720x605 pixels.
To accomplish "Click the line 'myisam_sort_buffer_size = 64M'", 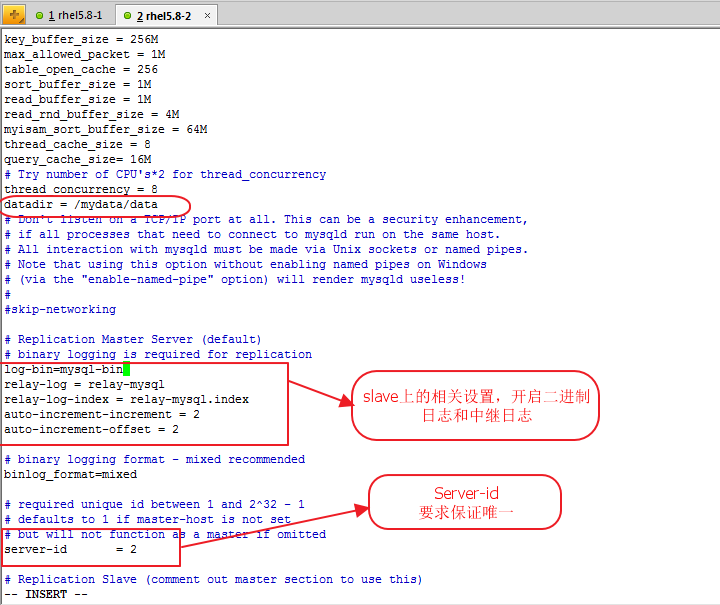I will pos(106,129).
